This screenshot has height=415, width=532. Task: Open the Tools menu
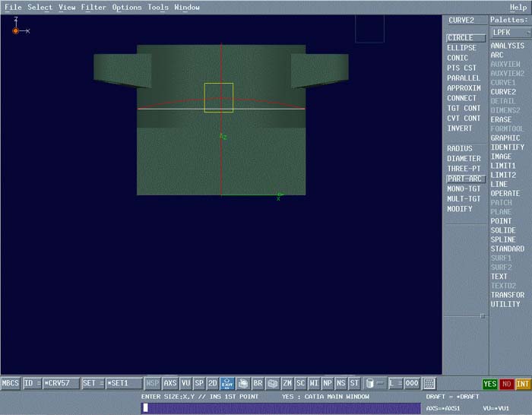coord(158,7)
